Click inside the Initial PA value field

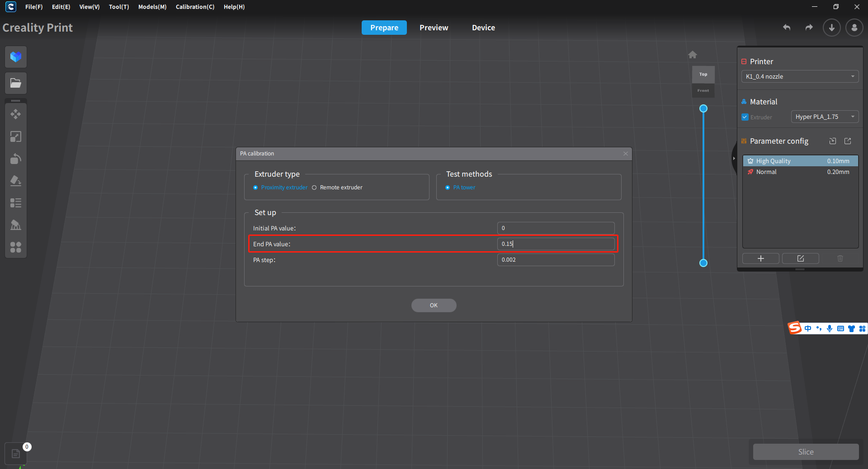pos(556,228)
